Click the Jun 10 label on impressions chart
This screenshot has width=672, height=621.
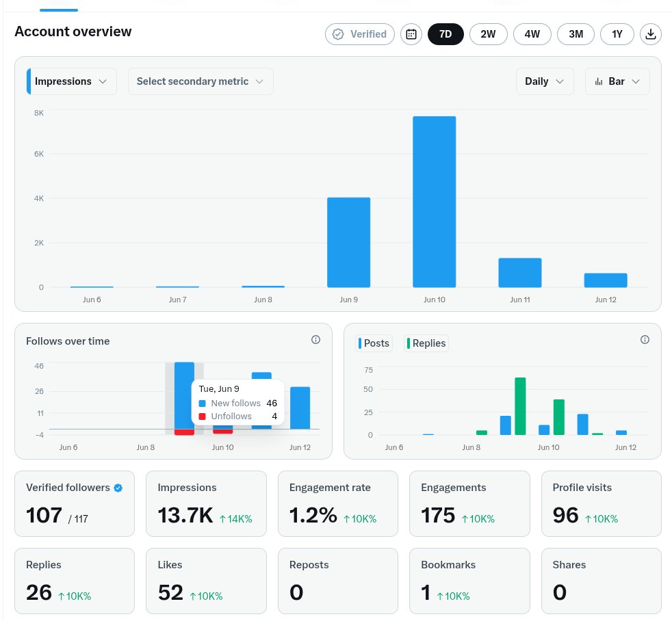(434, 300)
